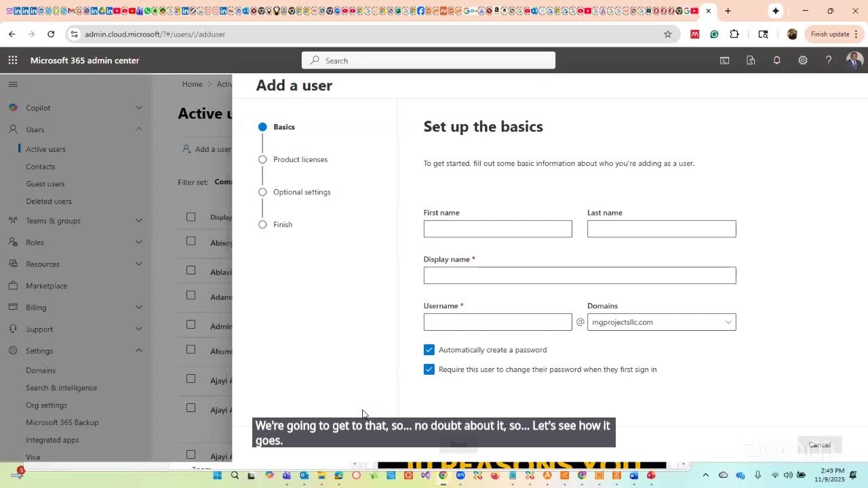The width and height of the screenshot is (868, 488).
Task: Click the Display name input field
Action: (580, 275)
